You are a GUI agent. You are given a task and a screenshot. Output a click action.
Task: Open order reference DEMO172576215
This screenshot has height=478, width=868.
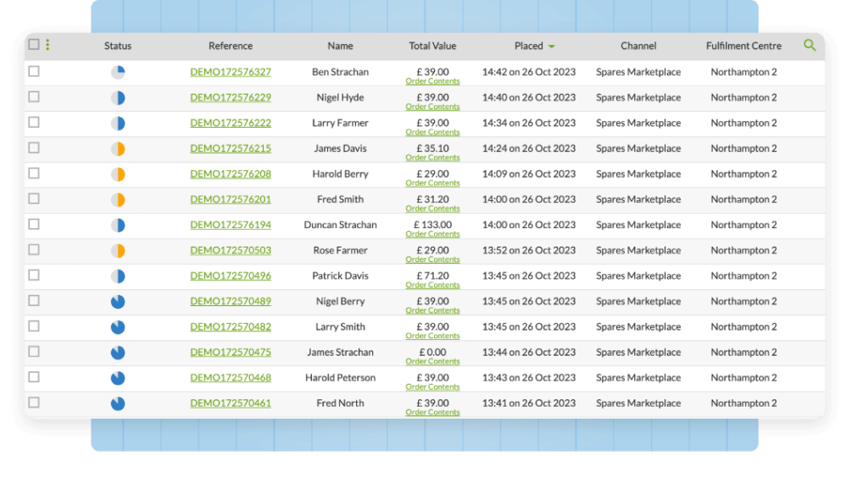click(231, 148)
